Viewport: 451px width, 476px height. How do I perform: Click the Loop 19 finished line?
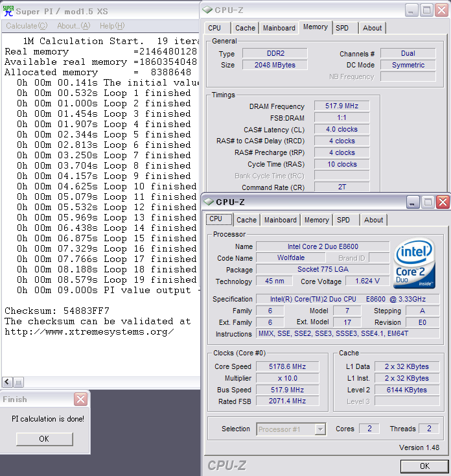[x=107, y=280]
